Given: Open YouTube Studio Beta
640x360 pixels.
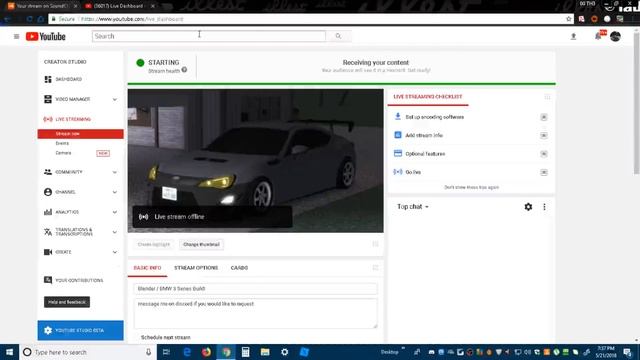Looking at the screenshot, I should [80, 330].
